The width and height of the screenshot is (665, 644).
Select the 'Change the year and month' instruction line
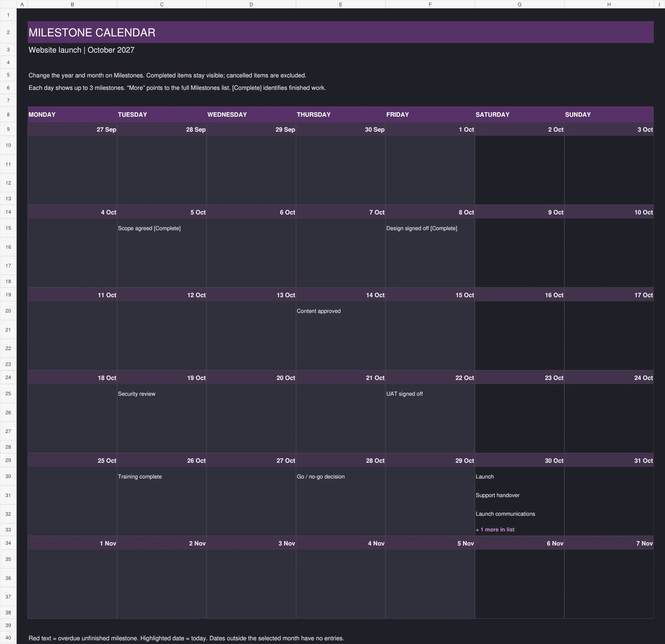[167, 75]
